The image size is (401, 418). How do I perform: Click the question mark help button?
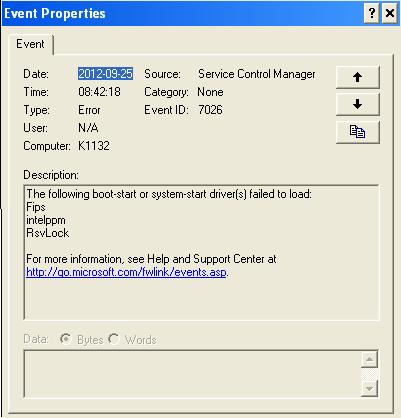[372, 14]
